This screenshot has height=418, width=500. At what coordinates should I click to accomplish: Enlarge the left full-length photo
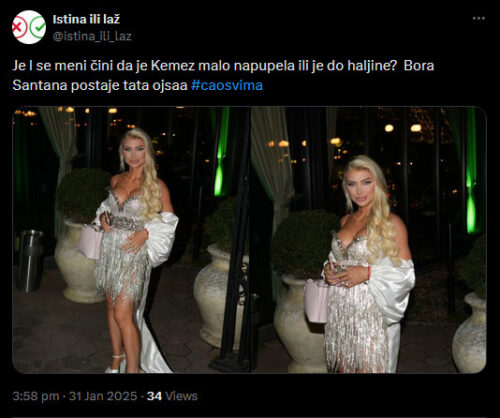tap(131, 240)
